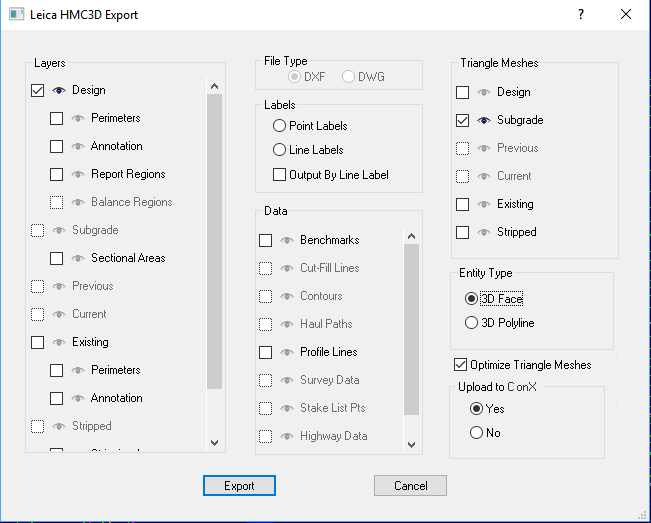Click eye icon beside Subgrade triangle mesh
The height and width of the screenshot is (523, 651).
(483, 120)
